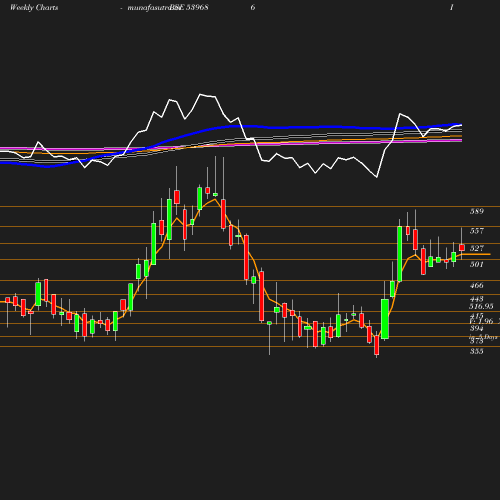Viewport: 500px width, 500px height.
Task: Click the 557 price level label
Action: point(477,231)
